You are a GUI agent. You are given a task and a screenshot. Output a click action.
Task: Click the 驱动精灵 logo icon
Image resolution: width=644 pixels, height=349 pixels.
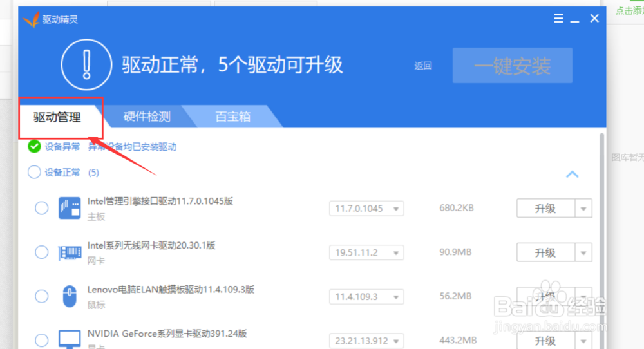coord(31,19)
